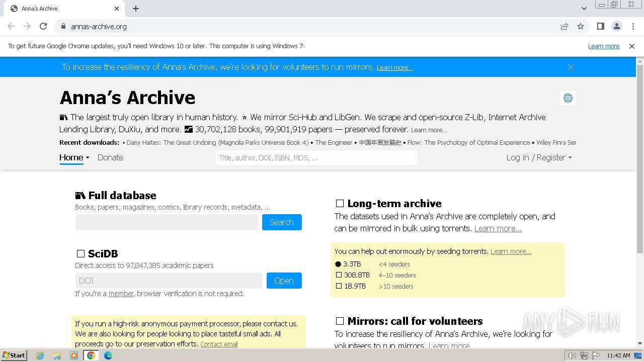644x362 pixels.
Task: Click the blue Search button
Action: point(282,222)
